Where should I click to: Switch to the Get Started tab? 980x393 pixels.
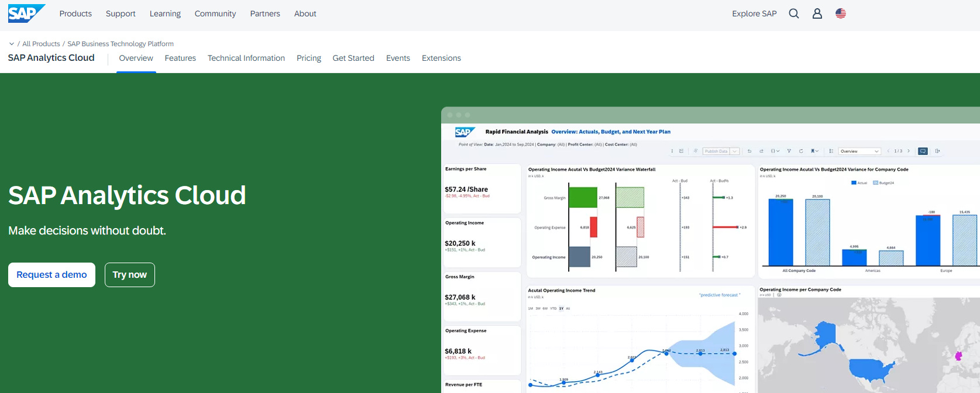(x=353, y=58)
